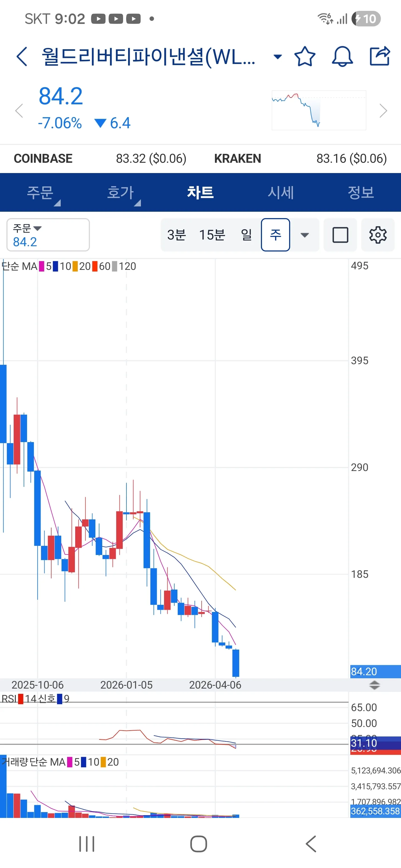Tap the 거래량 단순 MA volume legend
This screenshot has height=868, width=401.
33,762
